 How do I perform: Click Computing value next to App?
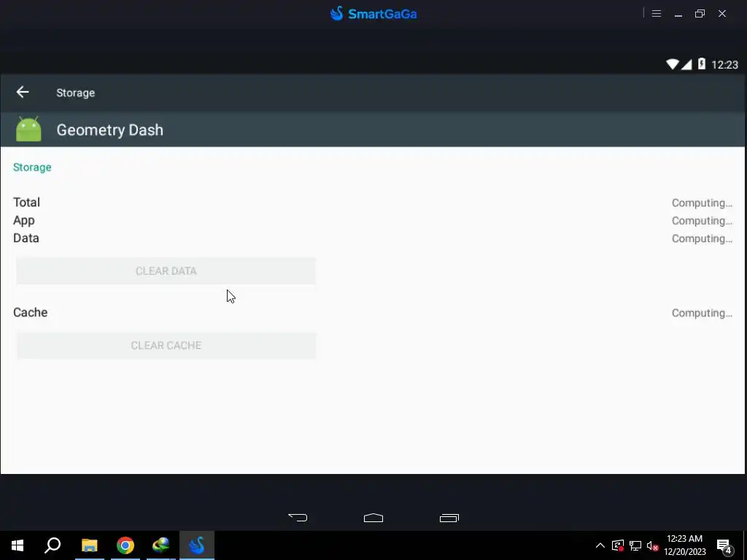(702, 221)
